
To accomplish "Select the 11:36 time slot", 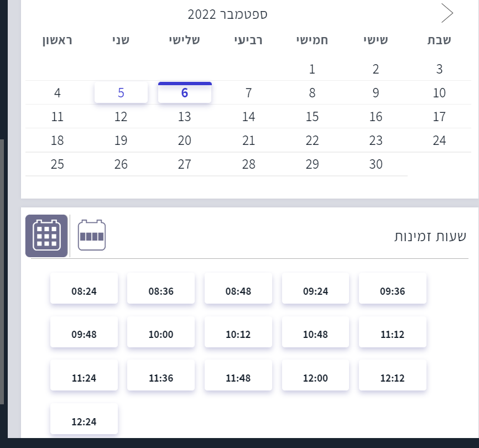I will pos(161,378).
